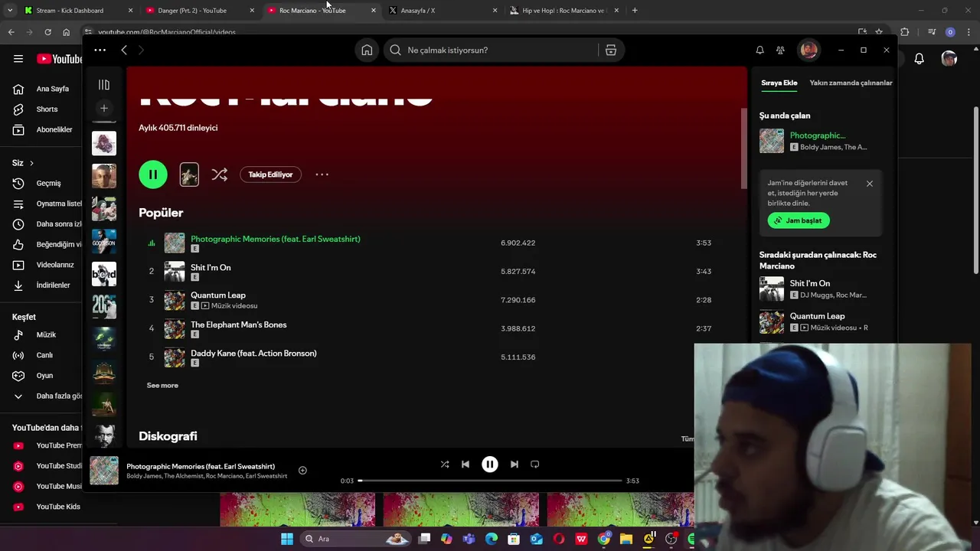Collapse Your Library icon in Spotify sidebar
Image resolution: width=980 pixels, height=551 pixels.
click(x=104, y=85)
